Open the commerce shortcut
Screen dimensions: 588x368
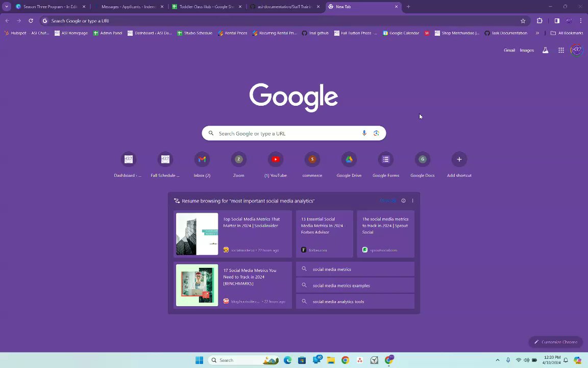(x=312, y=165)
